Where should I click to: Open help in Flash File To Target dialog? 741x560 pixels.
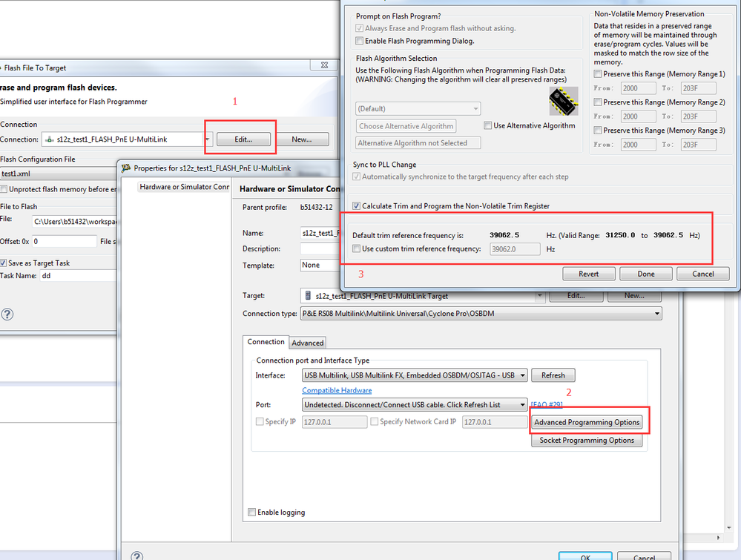point(7,314)
